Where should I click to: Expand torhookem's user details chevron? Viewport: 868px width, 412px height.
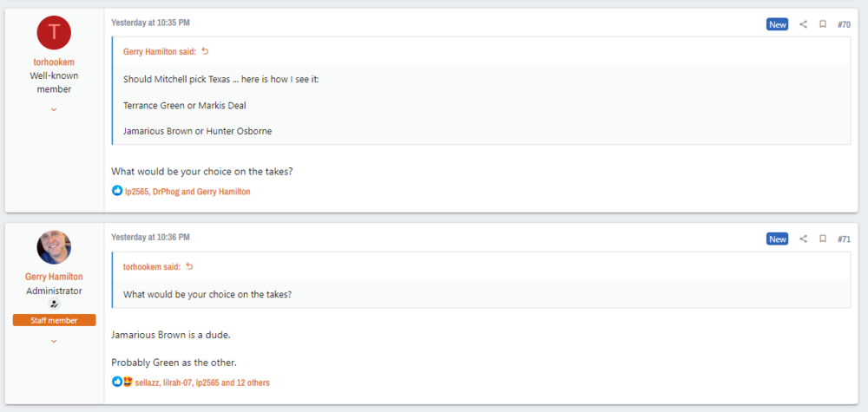(x=54, y=109)
